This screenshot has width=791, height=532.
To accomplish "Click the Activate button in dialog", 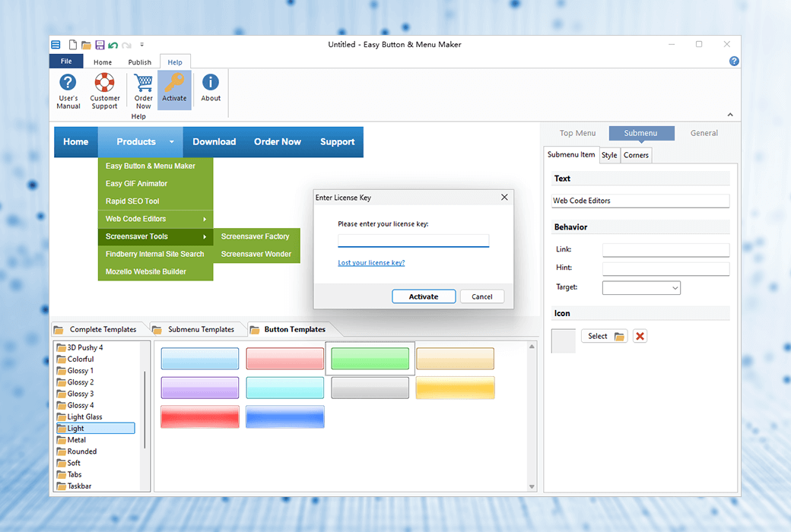I will tap(423, 296).
